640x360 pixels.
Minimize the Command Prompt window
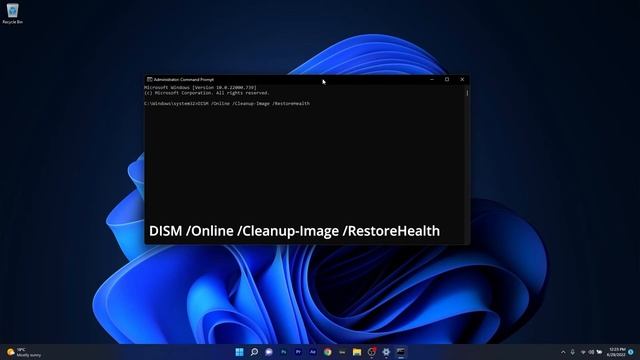[432, 80]
